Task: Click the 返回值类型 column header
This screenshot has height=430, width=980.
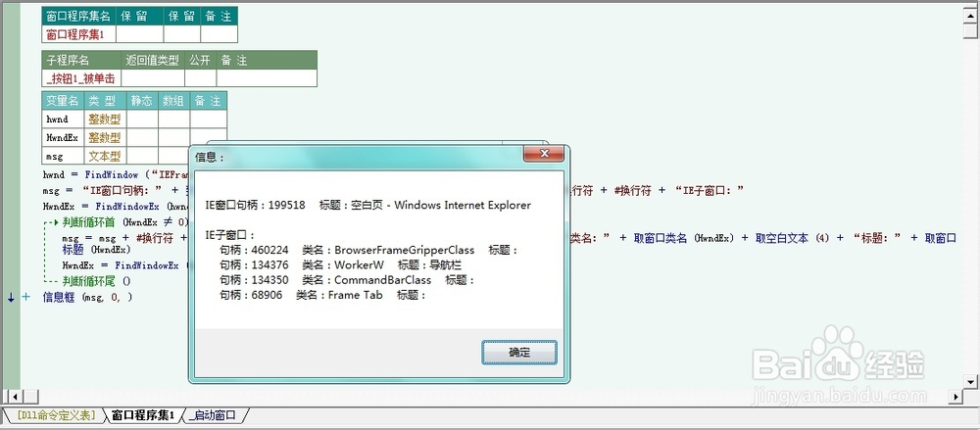Action: (153, 61)
